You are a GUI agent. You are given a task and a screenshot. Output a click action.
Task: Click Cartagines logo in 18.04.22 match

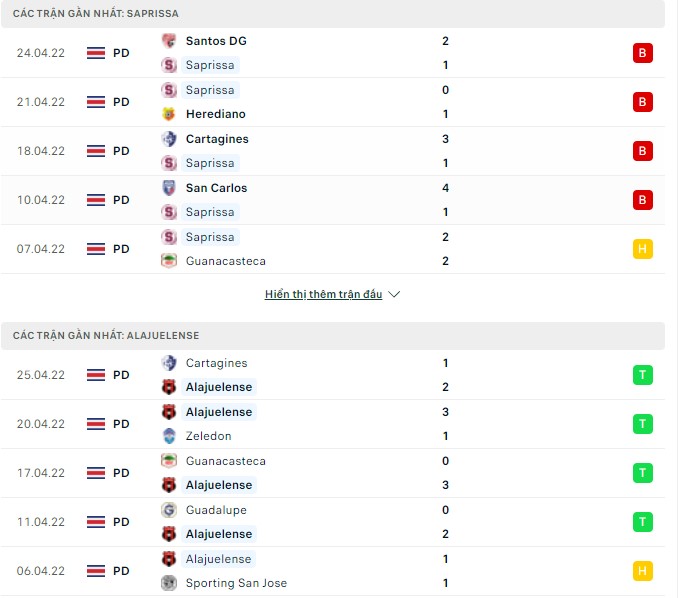click(x=169, y=139)
